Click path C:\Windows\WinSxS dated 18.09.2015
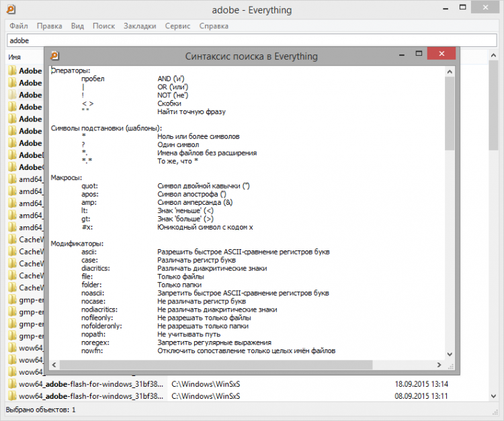 pyautogui.click(x=206, y=384)
